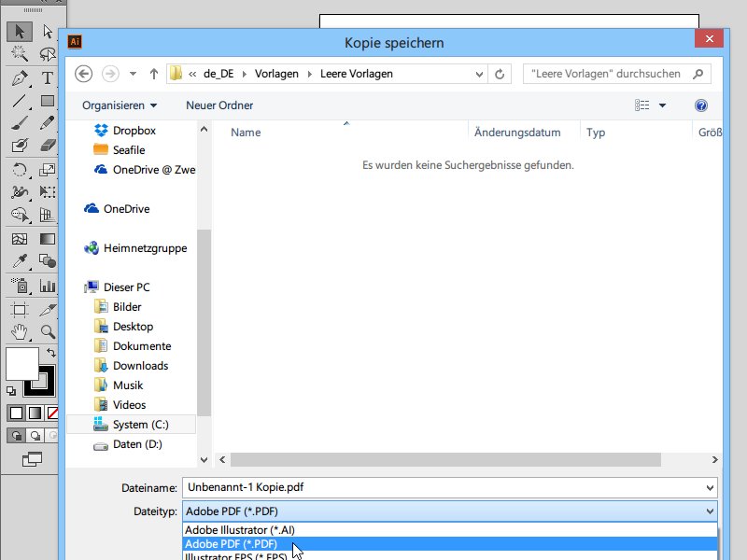Select the Symbol Sprayer tool

click(x=20, y=286)
